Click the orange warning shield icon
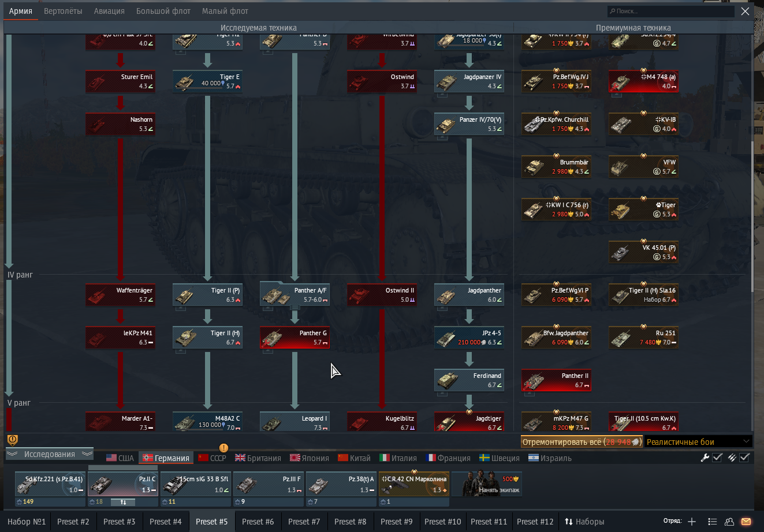Image resolution: width=764 pixels, height=532 pixels. click(x=12, y=440)
